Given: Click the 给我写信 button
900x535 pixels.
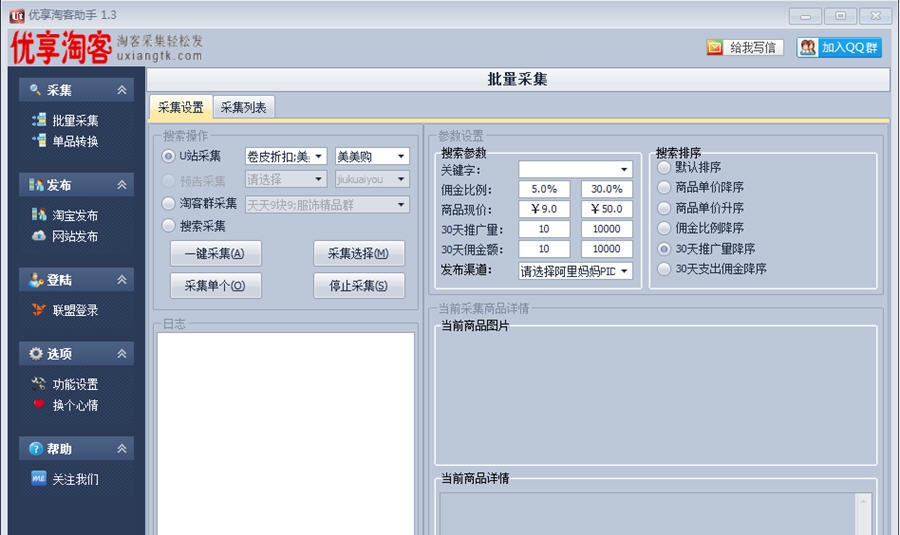Looking at the screenshot, I should [x=745, y=47].
